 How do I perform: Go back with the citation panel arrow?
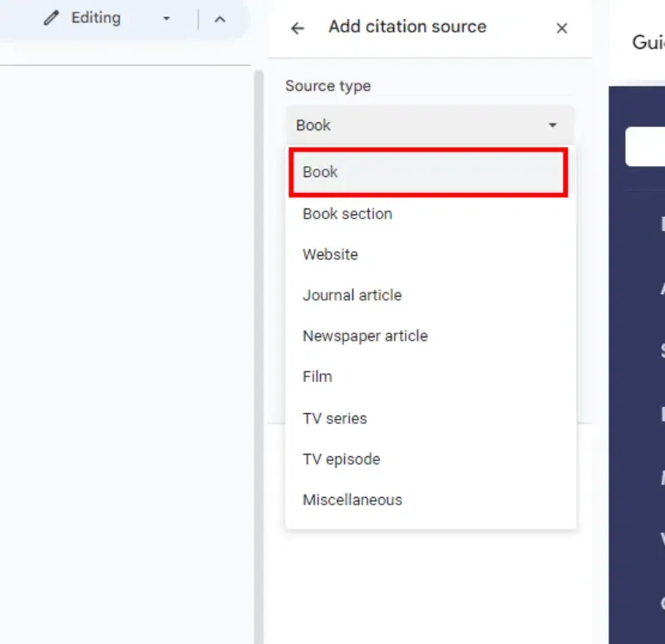pyautogui.click(x=298, y=28)
